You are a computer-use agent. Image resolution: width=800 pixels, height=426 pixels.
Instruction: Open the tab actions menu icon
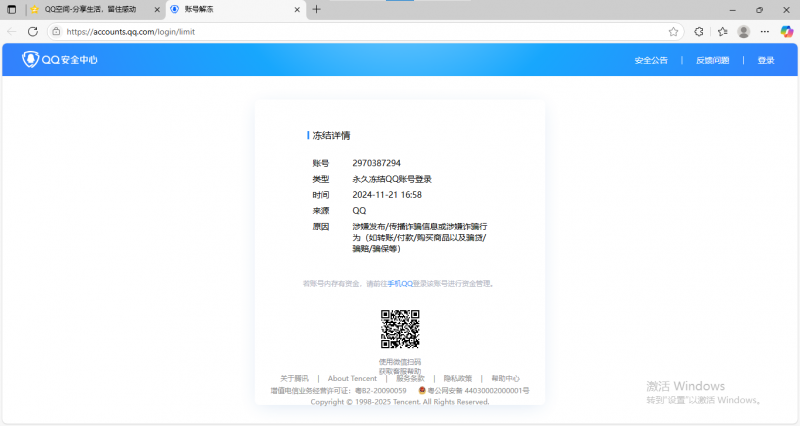(x=12, y=9)
